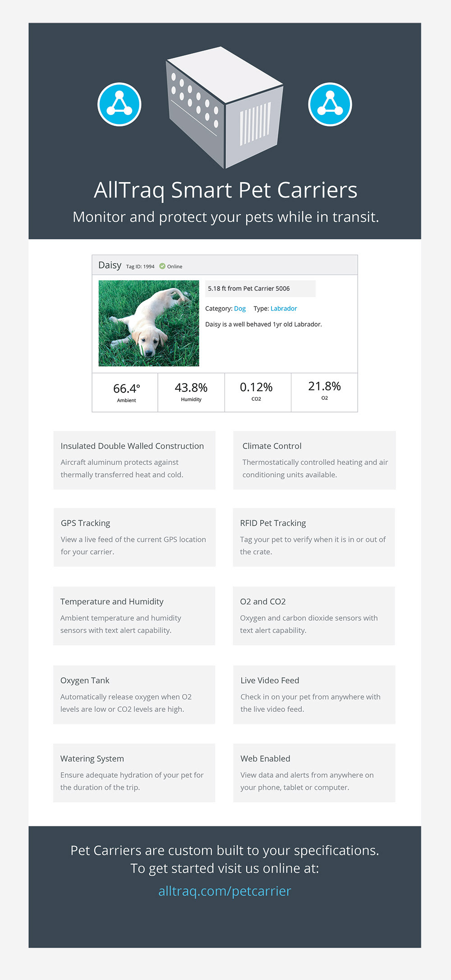Open the Climate Control feature card
Viewport: 451px width, 980px height.
pos(314,460)
